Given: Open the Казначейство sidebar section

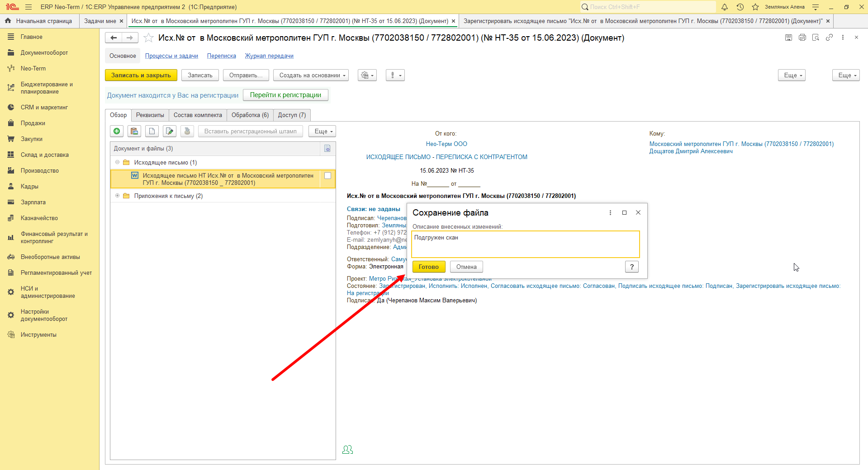Looking at the screenshot, I should point(39,218).
